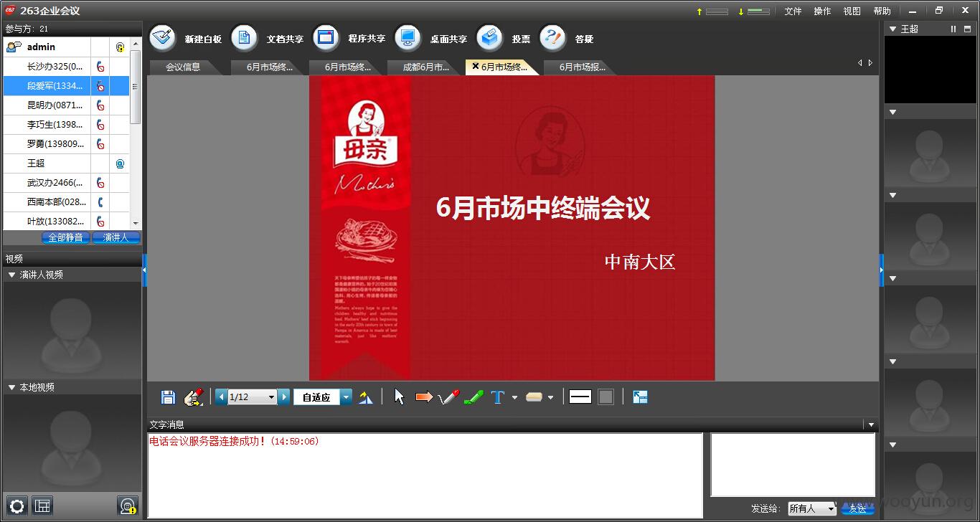Toggle mute phone icon for 昆明办
The height and width of the screenshot is (522, 980).
(x=100, y=105)
